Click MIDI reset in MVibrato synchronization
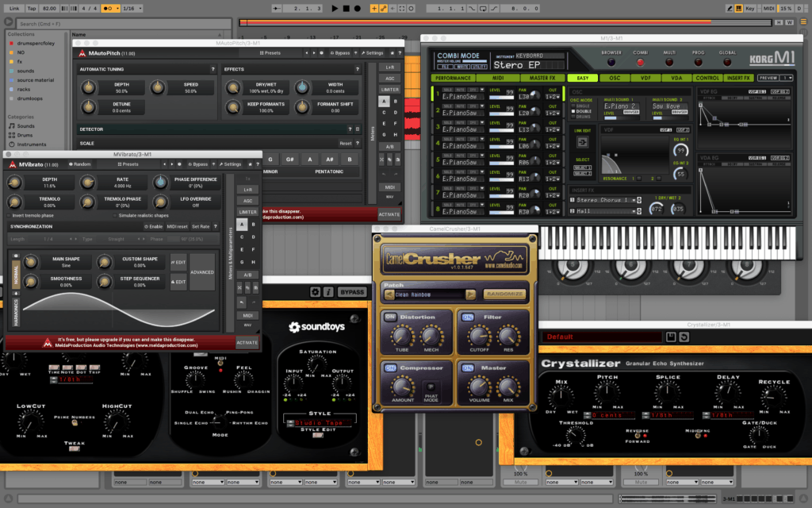This screenshot has width=812, height=508. point(177,226)
